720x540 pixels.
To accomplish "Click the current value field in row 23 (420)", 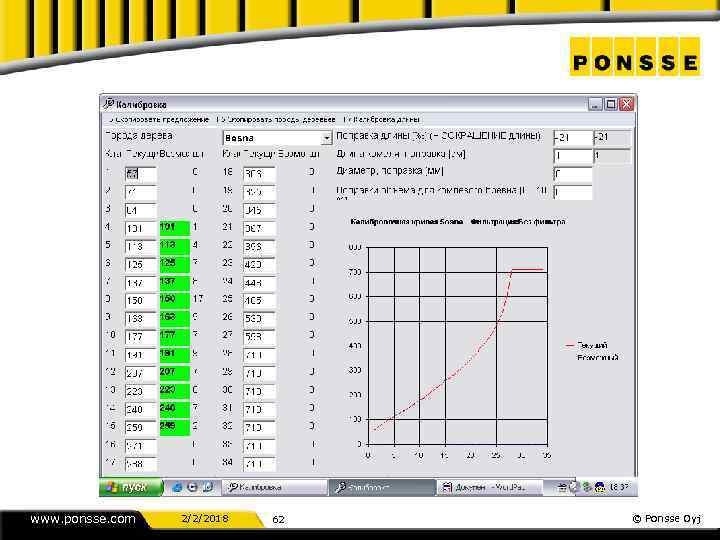I will click(259, 264).
